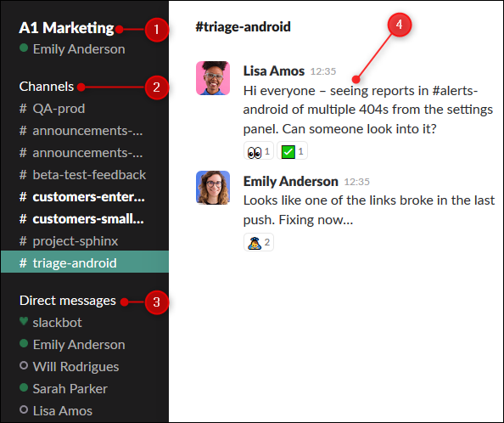
Task: Click Emily Anderson's green status dot under workspace name
Action: [x=24, y=48]
